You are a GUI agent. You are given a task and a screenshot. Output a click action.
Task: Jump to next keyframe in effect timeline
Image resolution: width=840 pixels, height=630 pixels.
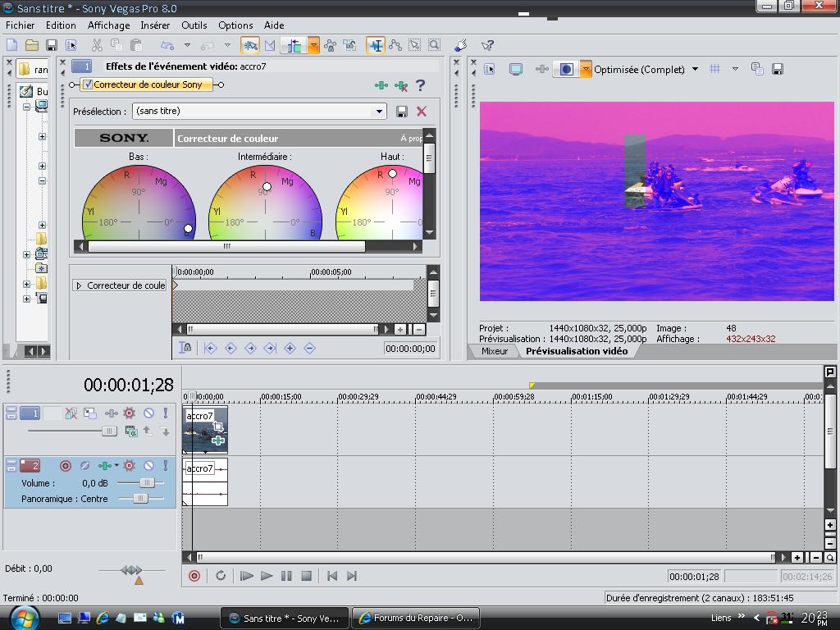pyautogui.click(x=250, y=348)
